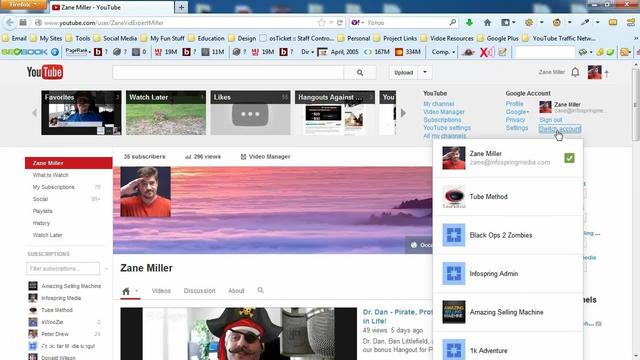Open Playlists in sidebar
The height and width of the screenshot is (360, 640).
click(42, 211)
